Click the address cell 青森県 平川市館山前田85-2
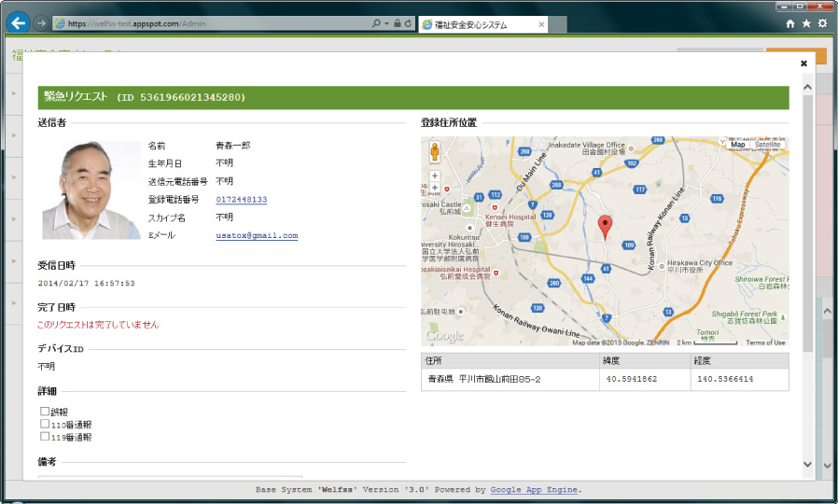Image resolution: width=838 pixels, height=504 pixels. pyautogui.click(x=510, y=379)
